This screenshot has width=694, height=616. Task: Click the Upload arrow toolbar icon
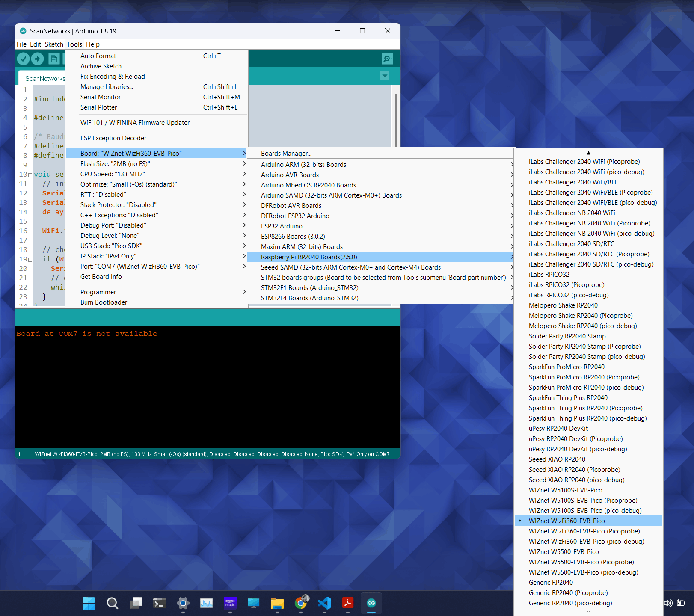38,59
